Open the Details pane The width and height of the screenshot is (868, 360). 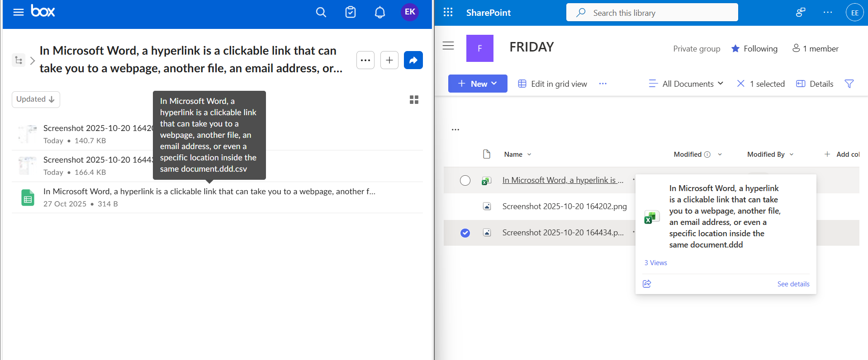click(815, 84)
